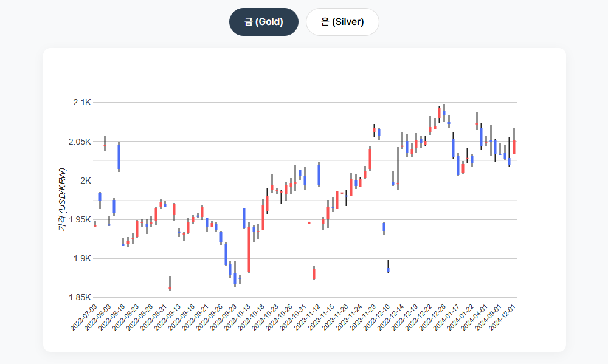
Task: Click the highest red candle just below 2.1K
Action: (439, 113)
